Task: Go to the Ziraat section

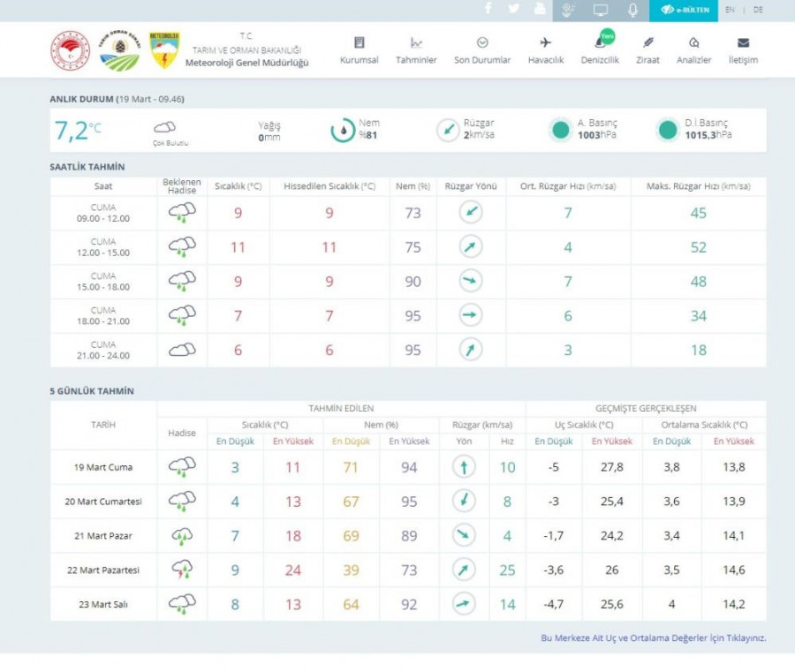Action: (647, 50)
